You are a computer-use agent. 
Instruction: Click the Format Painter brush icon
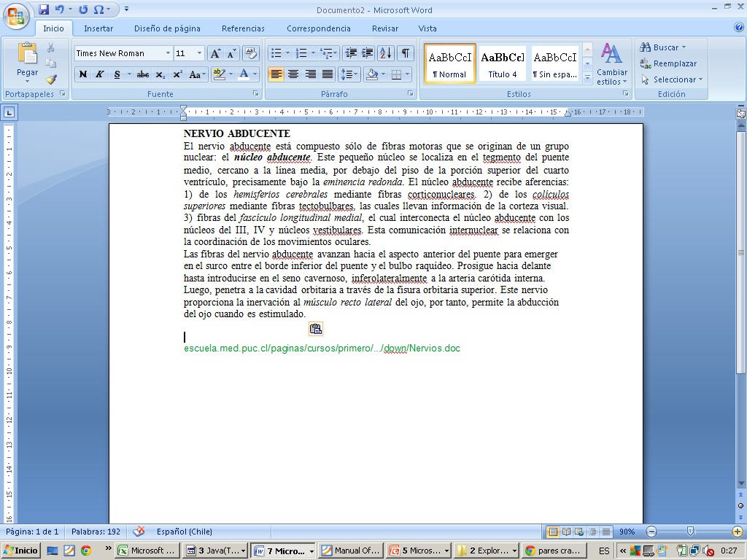point(51,79)
